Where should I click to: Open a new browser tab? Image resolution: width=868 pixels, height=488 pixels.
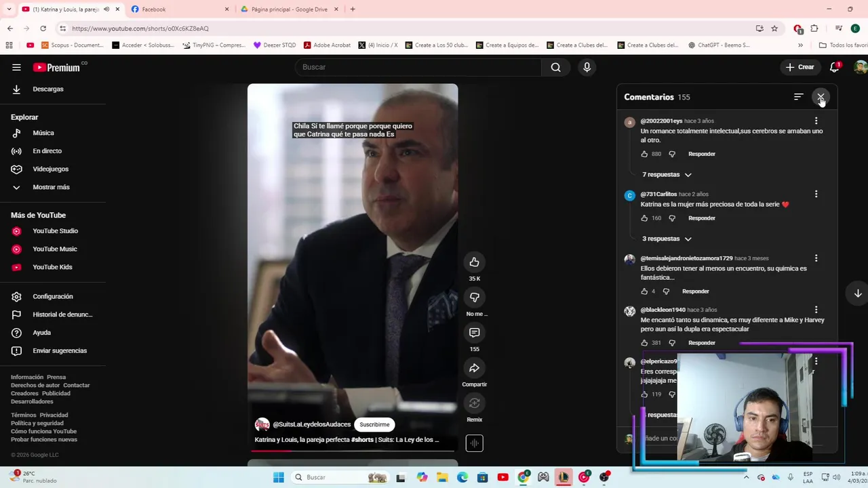click(x=353, y=9)
